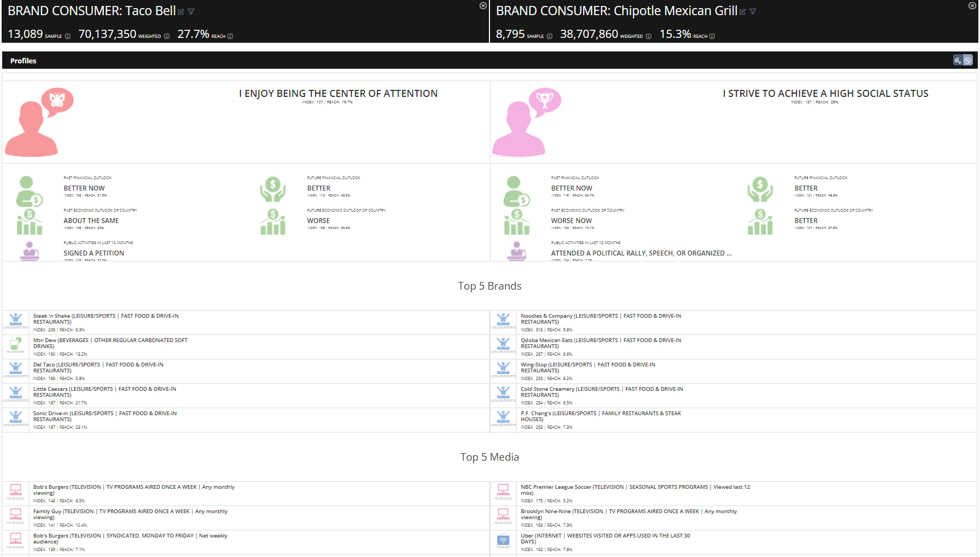
Task: Click Chipotle public activities podium icon
Action: click(517, 251)
